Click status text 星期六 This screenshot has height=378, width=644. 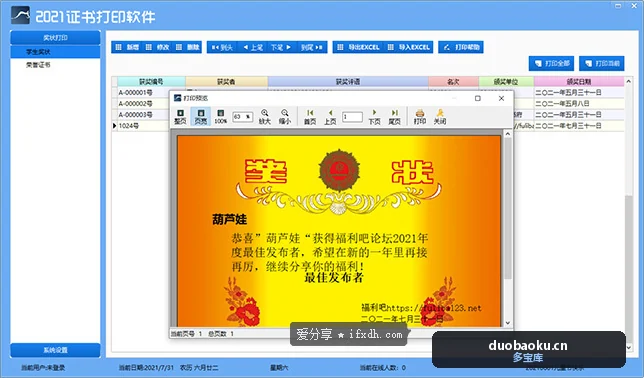click(x=279, y=368)
